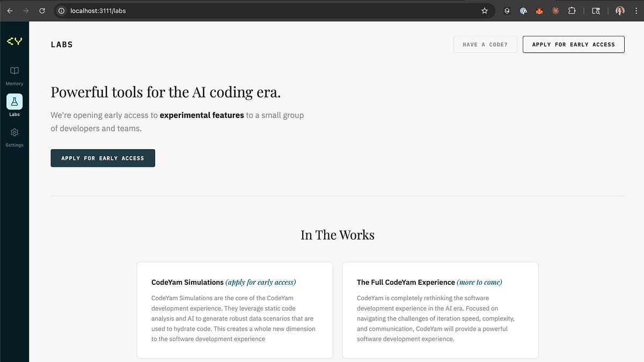Toggle the bookmark star for this page

tap(485, 10)
